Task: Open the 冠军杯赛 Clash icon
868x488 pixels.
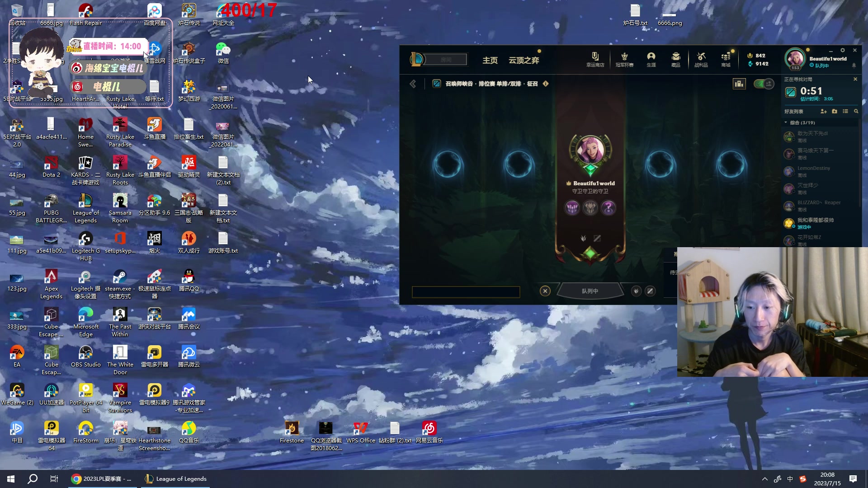Action: [x=624, y=59]
